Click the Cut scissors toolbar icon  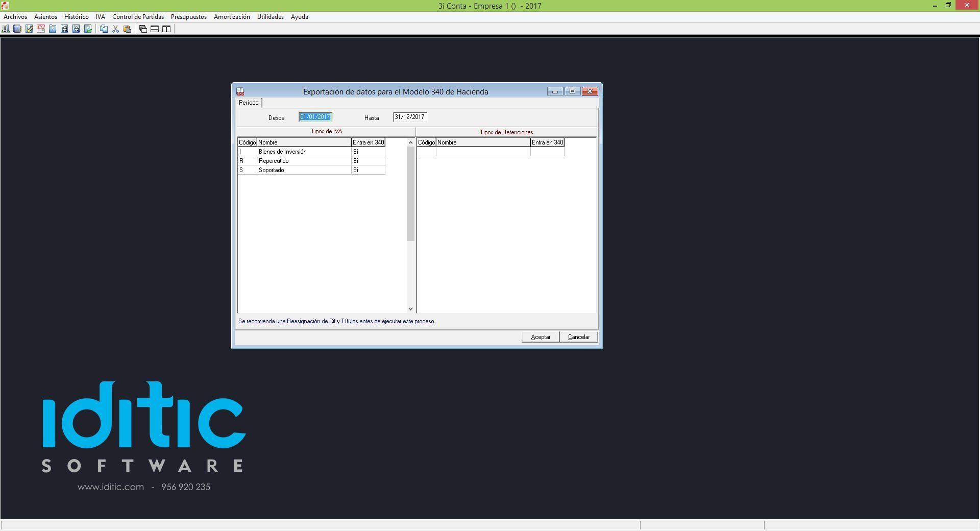pos(115,29)
